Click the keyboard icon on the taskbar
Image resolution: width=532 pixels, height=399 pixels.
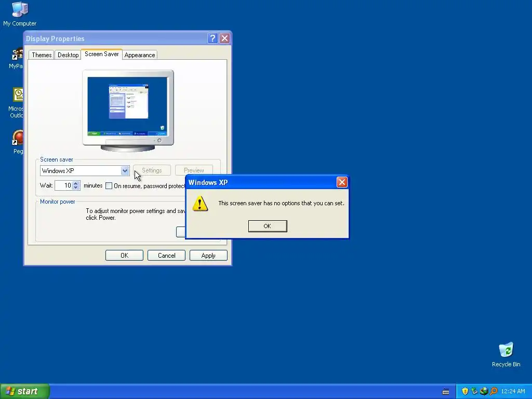coord(445,392)
